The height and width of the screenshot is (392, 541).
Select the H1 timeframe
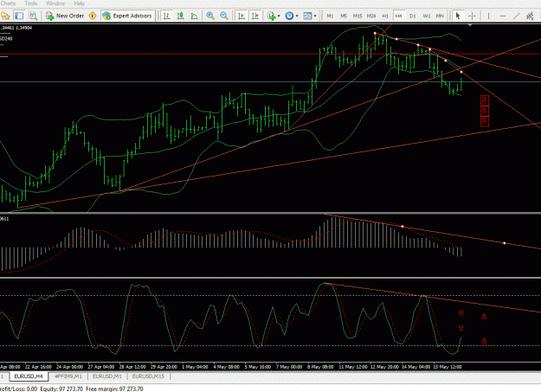point(385,16)
